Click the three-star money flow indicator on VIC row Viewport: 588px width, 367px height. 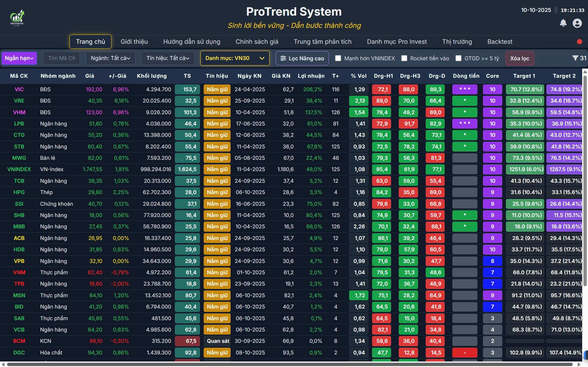coord(465,89)
